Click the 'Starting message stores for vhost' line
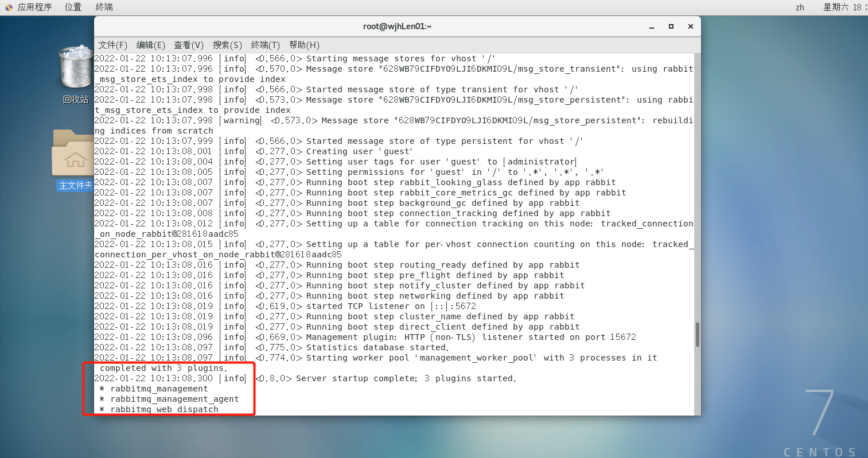 pyautogui.click(x=295, y=58)
